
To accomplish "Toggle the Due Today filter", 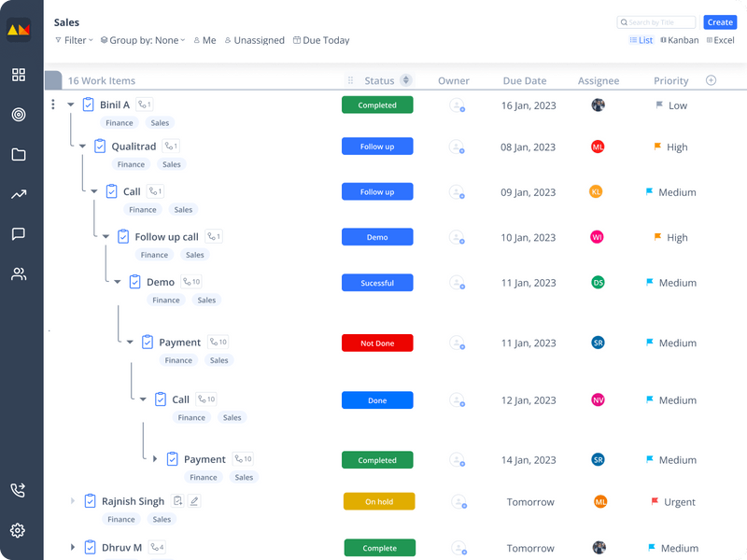I will tap(321, 40).
